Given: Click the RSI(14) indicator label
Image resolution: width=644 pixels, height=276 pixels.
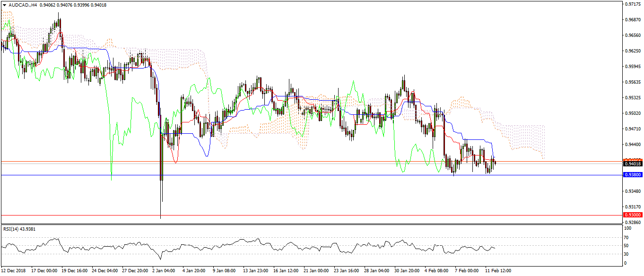Looking at the screenshot, I should [x=19, y=229].
